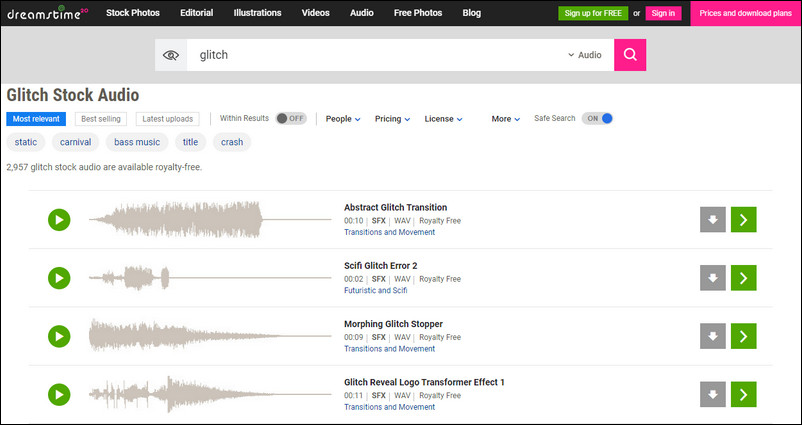Select the bass music tag chip

coord(137,142)
